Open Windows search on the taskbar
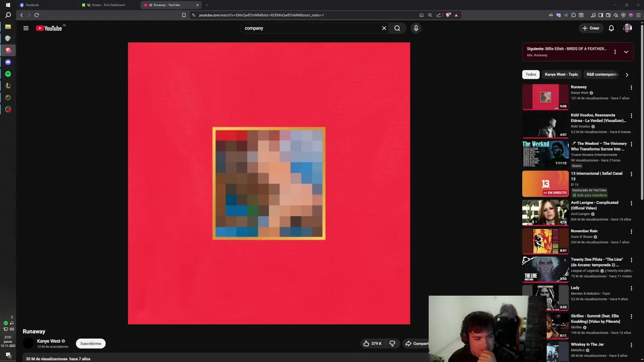This screenshot has width=644, height=362. 8,15
